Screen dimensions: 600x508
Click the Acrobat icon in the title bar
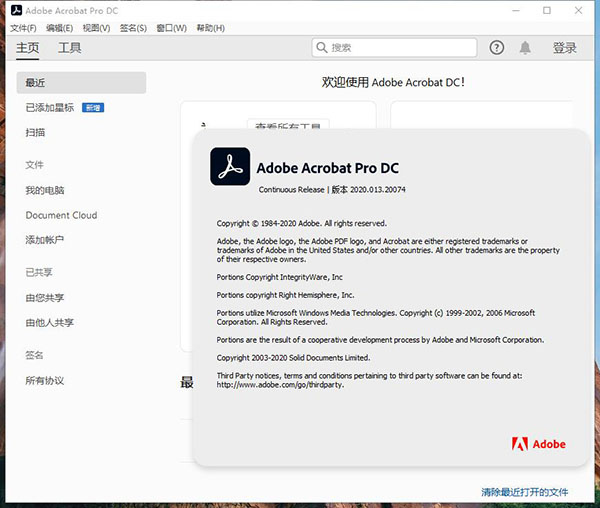coord(16,11)
